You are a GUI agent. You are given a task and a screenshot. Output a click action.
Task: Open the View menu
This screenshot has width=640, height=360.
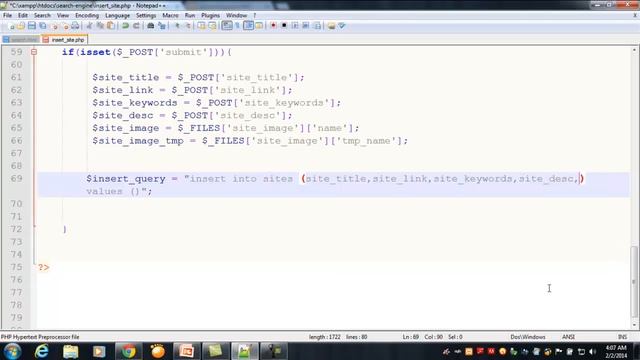click(63, 15)
